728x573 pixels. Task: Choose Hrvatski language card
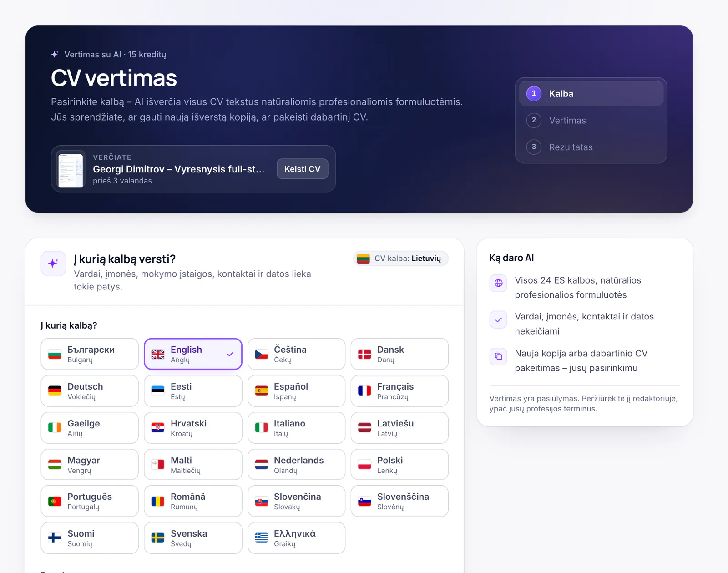point(193,428)
